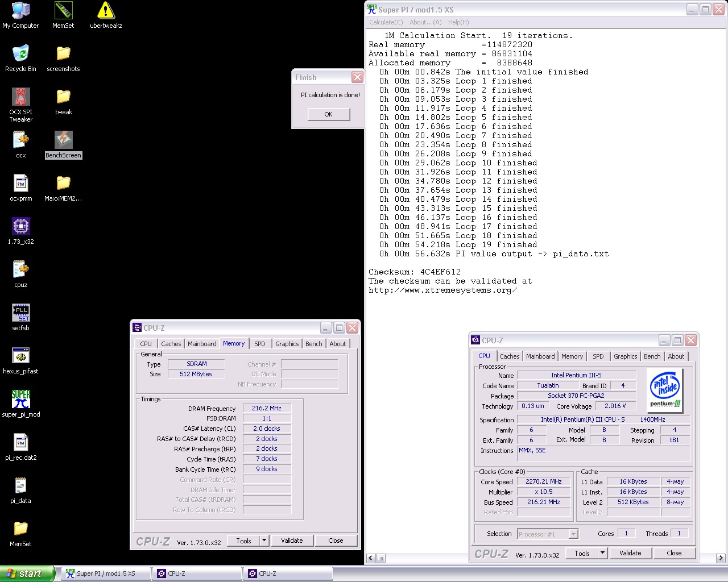Close the Finish dialog
728x582 pixels.
point(357,77)
